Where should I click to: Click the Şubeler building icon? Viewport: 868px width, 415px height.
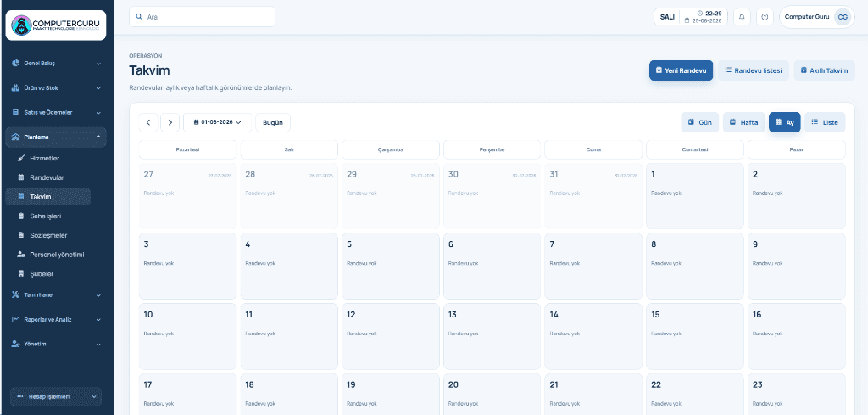[21, 274]
